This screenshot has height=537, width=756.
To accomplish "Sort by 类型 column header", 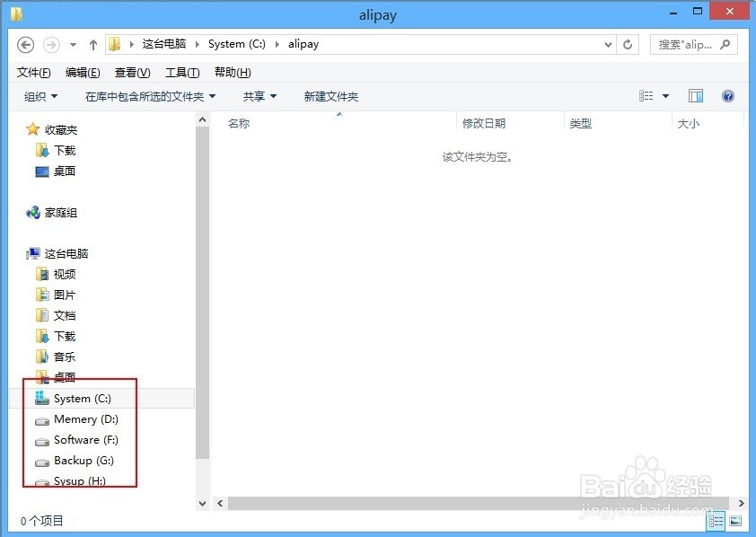I will click(581, 123).
